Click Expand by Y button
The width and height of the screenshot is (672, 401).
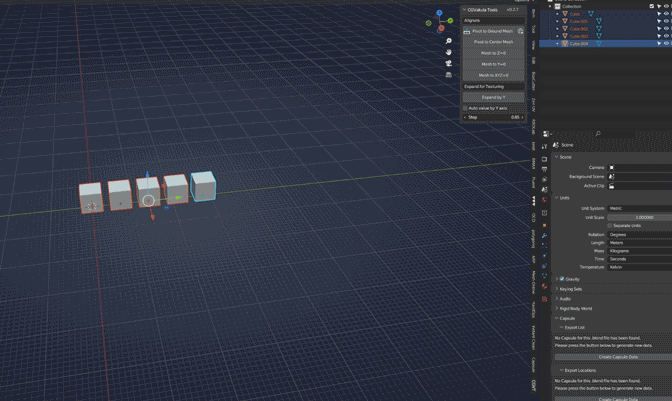click(493, 97)
